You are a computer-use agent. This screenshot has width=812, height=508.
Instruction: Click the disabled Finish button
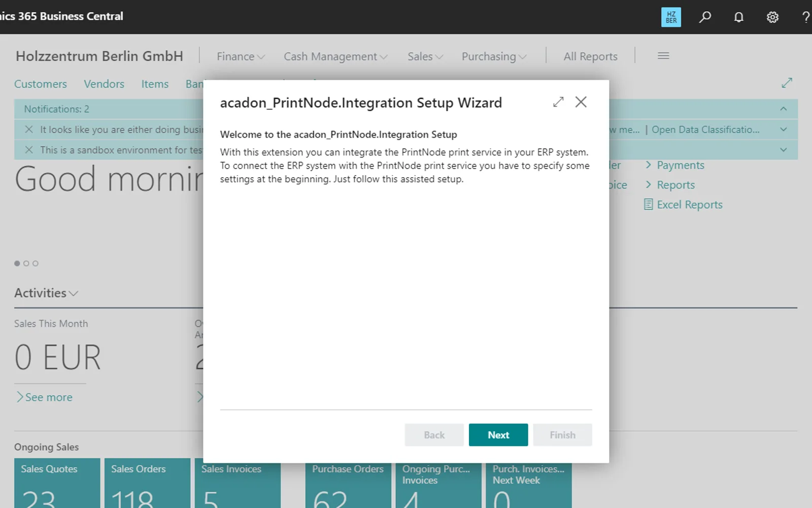(562, 435)
